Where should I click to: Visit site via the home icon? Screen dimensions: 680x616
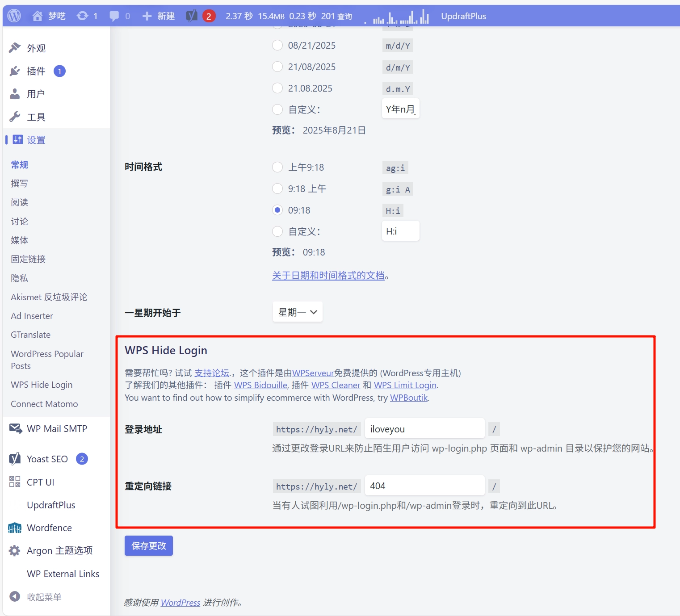(38, 16)
